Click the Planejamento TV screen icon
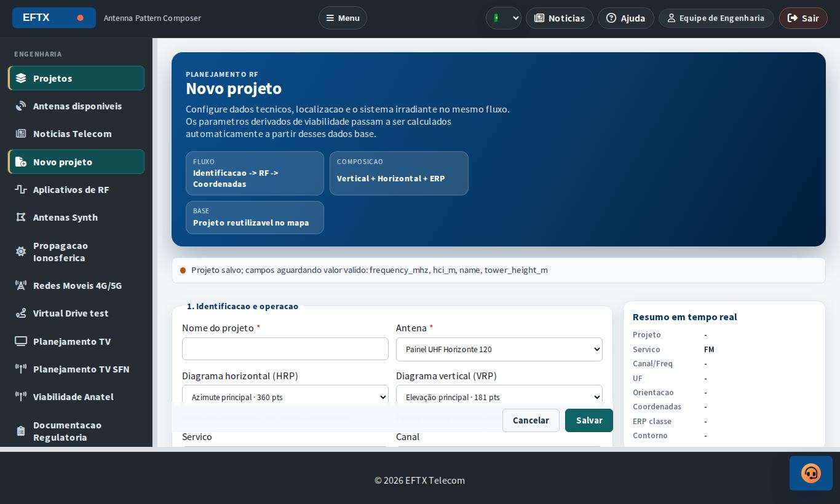This screenshot has height=504, width=840. pos(21,341)
